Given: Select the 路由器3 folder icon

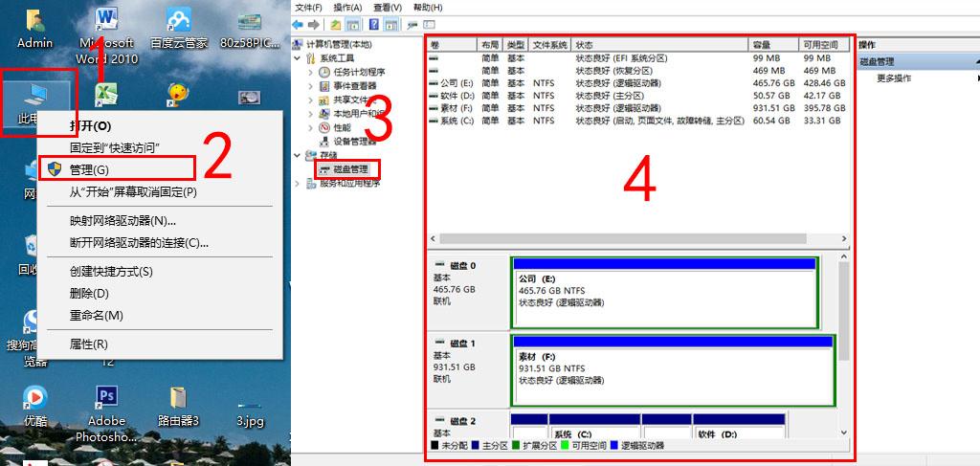Looking at the screenshot, I should (x=179, y=406).
